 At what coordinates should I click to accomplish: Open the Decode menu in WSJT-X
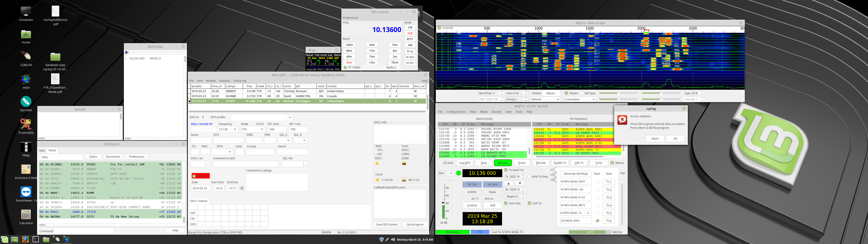[x=496, y=112]
